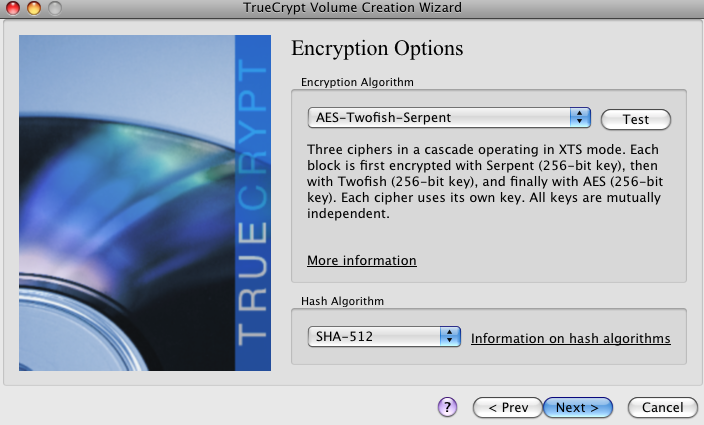Open the SHA-512 selection box
The image size is (704, 425).
click(x=384, y=336)
